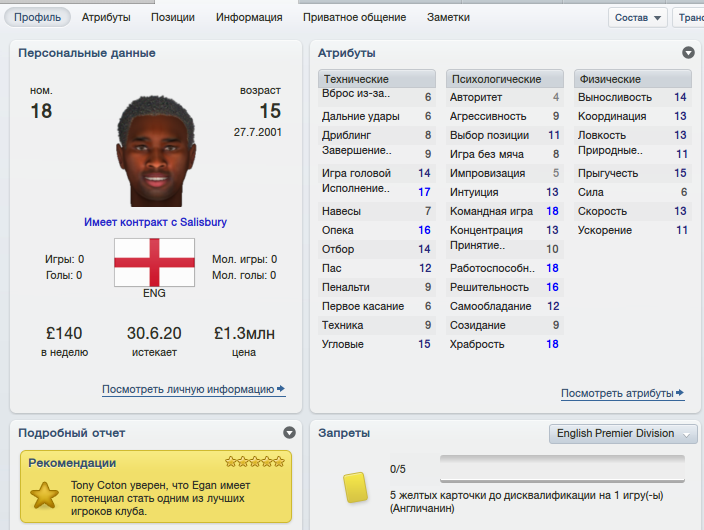
Task: Click the yellow card icon in Запреты
Action: click(x=355, y=487)
